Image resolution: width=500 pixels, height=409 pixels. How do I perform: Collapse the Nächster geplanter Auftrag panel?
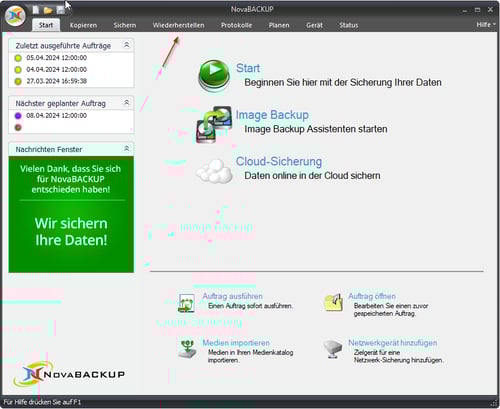[x=127, y=102]
